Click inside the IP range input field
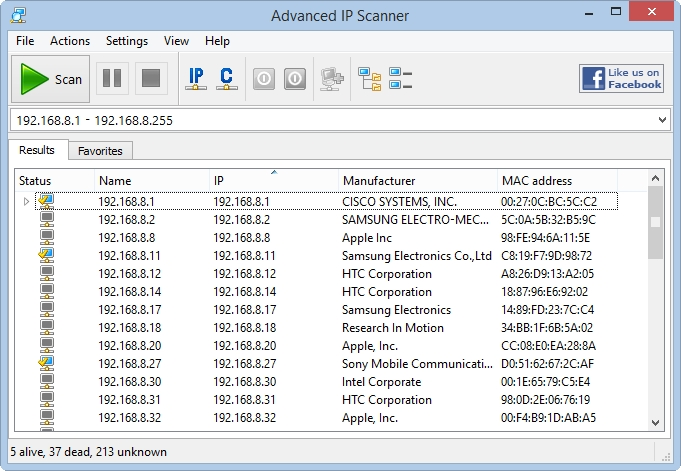This screenshot has height=471, width=681. tap(332, 120)
